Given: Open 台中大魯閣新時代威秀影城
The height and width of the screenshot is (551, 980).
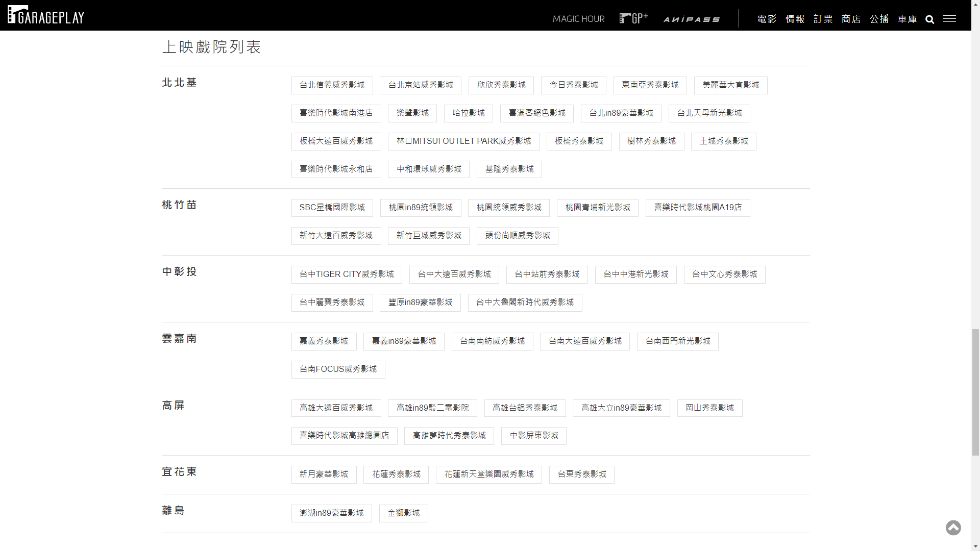Looking at the screenshot, I should click(525, 303).
